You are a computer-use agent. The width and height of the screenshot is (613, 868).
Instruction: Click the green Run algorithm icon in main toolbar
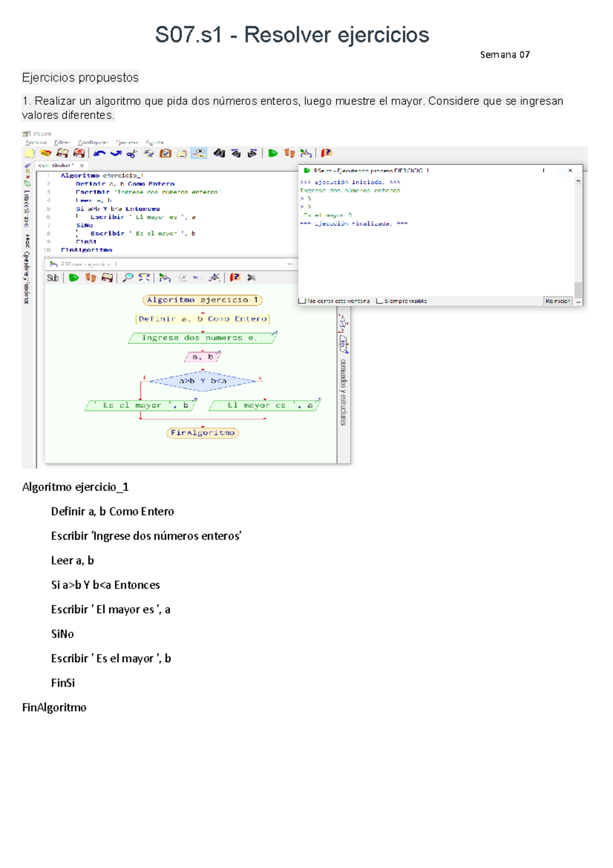pyautogui.click(x=273, y=153)
